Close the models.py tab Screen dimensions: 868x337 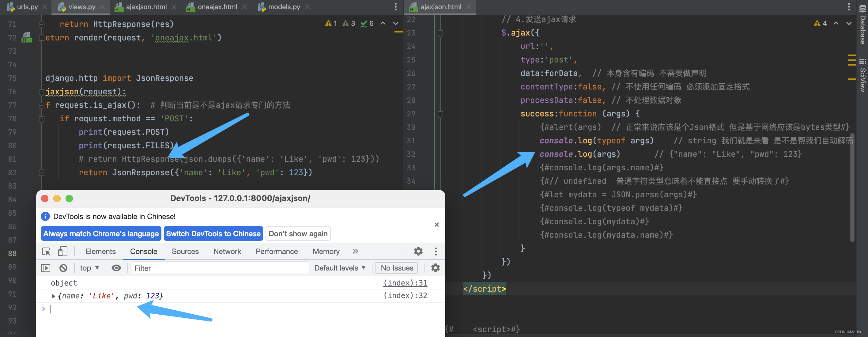[307, 7]
